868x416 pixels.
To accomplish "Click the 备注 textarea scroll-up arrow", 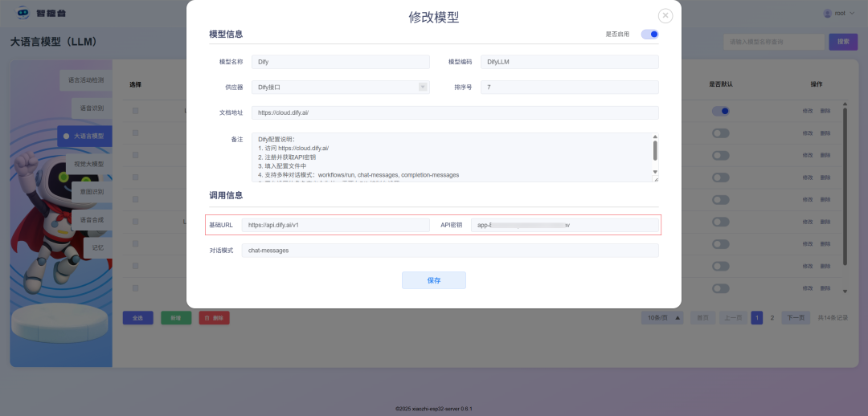I will pyautogui.click(x=656, y=137).
